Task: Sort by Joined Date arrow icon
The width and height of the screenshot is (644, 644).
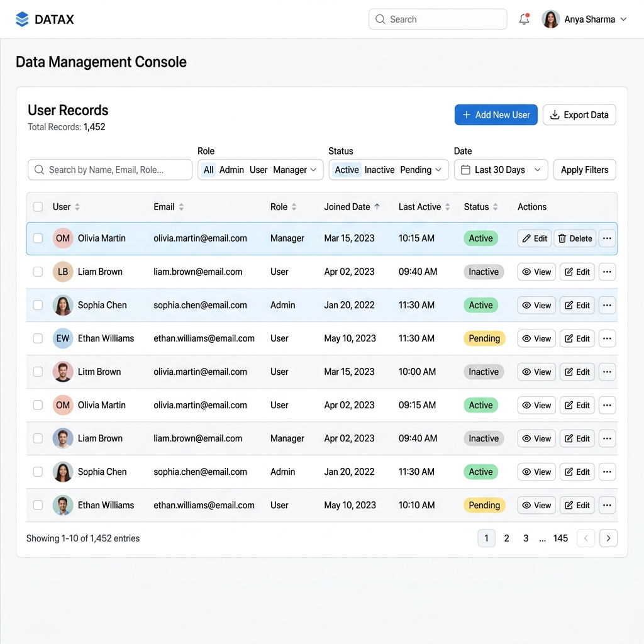Action: tap(377, 206)
